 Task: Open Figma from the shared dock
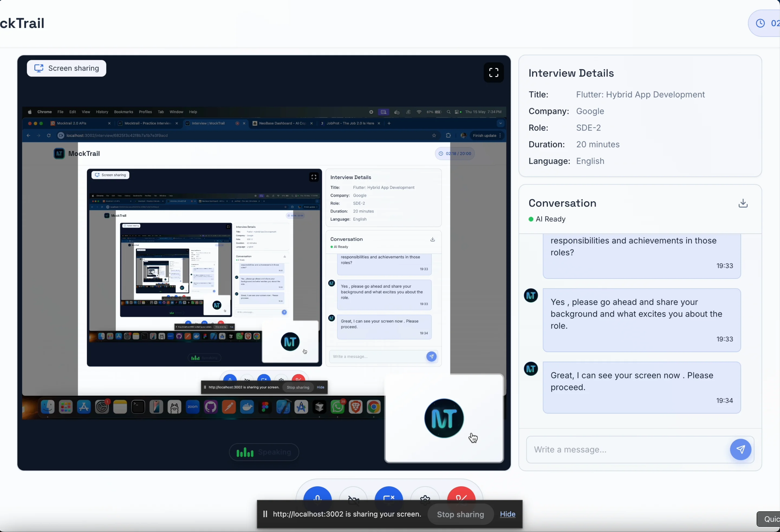[x=265, y=407]
